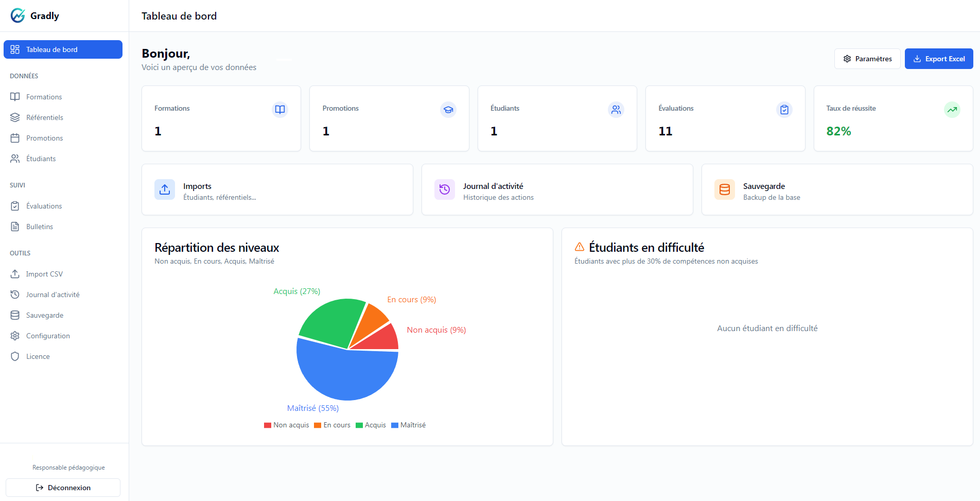This screenshot has width=980, height=501.
Task: Open the Promotions calendar icon
Action: click(x=15, y=137)
